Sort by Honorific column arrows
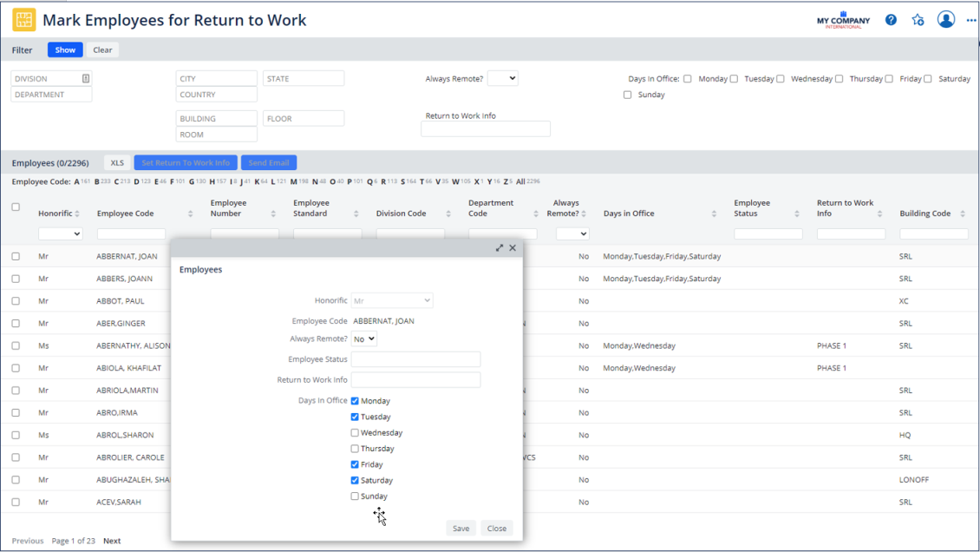980x552 pixels. click(x=77, y=214)
